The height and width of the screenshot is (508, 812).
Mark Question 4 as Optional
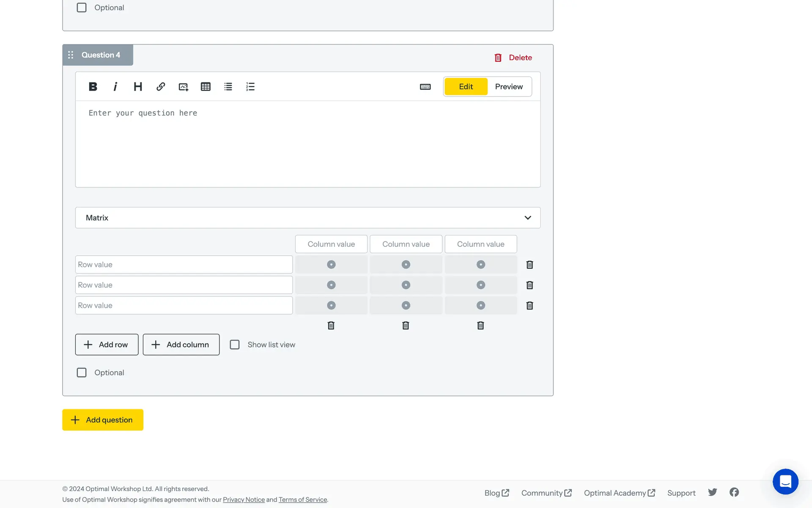pyautogui.click(x=82, y=373)
